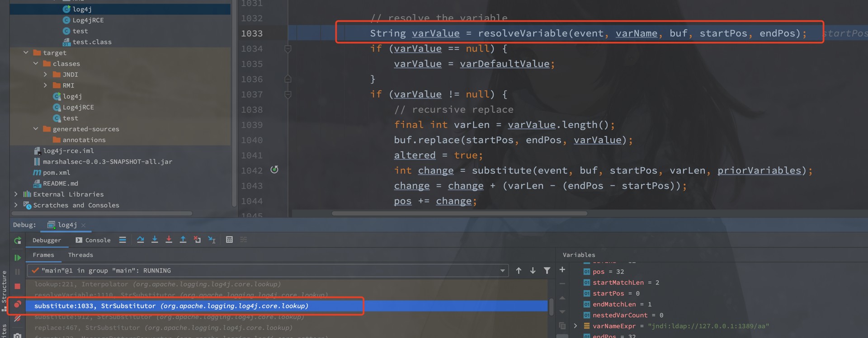This screenshot has height=338, width=868.
Task: Click the Step Out icon
Action: tap(183, 240)
